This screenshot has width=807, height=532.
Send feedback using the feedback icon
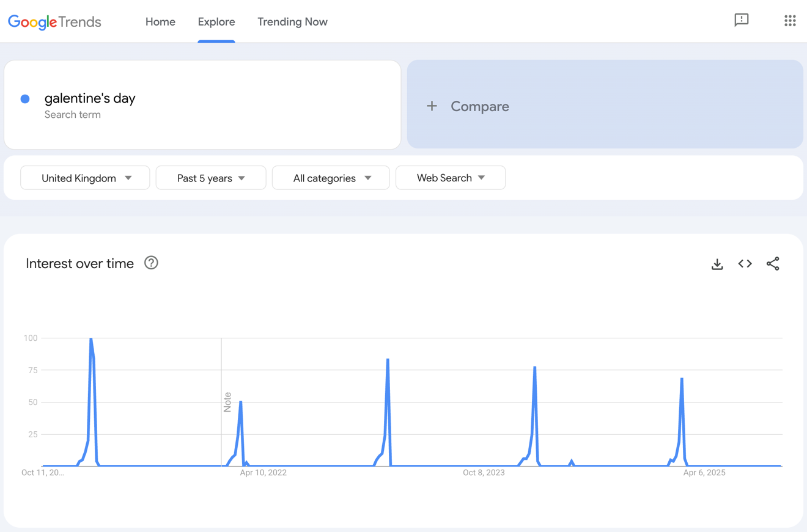[742, 20]
